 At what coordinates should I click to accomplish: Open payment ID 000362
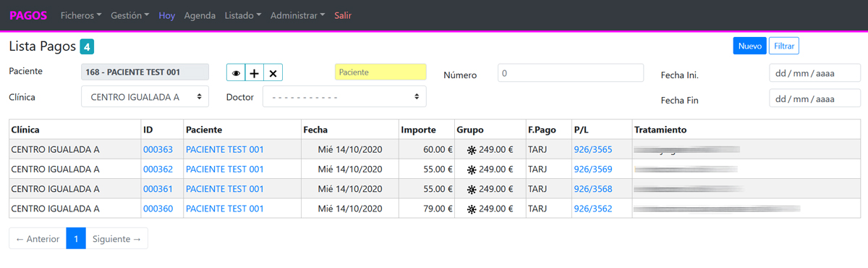pos(158,169)
